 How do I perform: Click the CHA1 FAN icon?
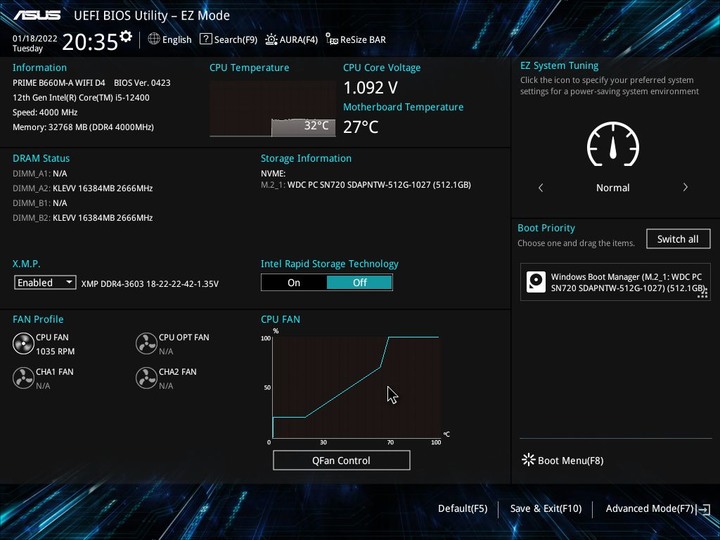click(23, 378)
